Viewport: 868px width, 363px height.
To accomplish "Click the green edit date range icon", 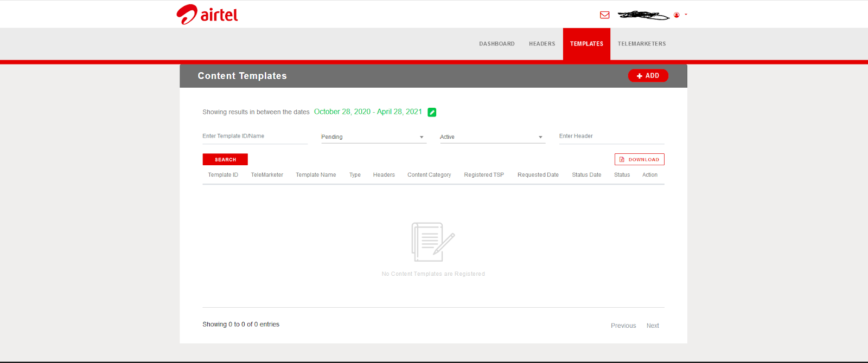I will [x=432, y=112].
